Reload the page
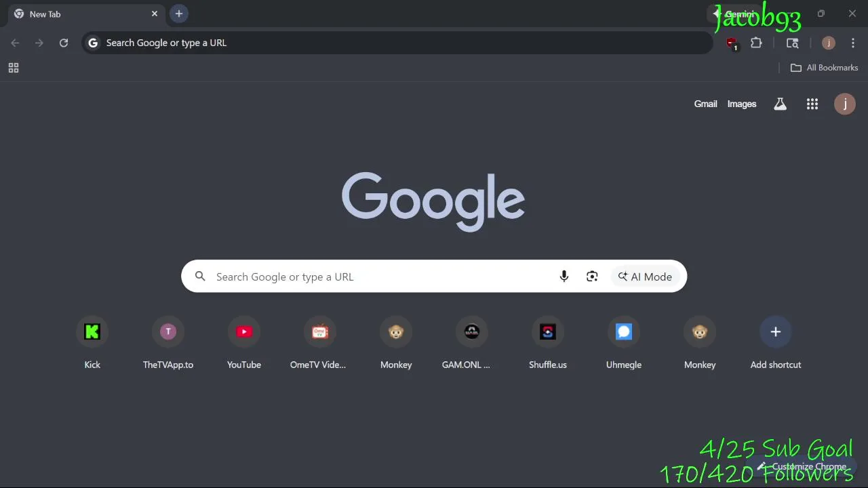 (64, 43)
